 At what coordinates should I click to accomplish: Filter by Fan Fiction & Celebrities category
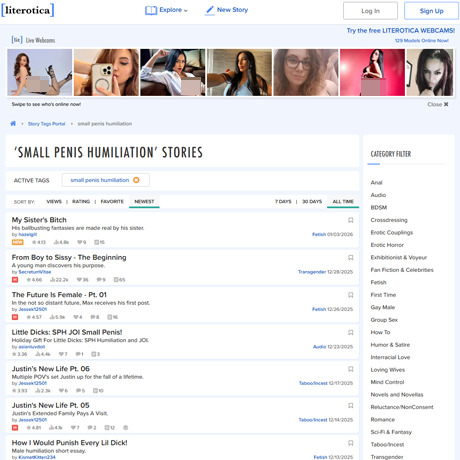pyautogui.click(x=402, y=270)
